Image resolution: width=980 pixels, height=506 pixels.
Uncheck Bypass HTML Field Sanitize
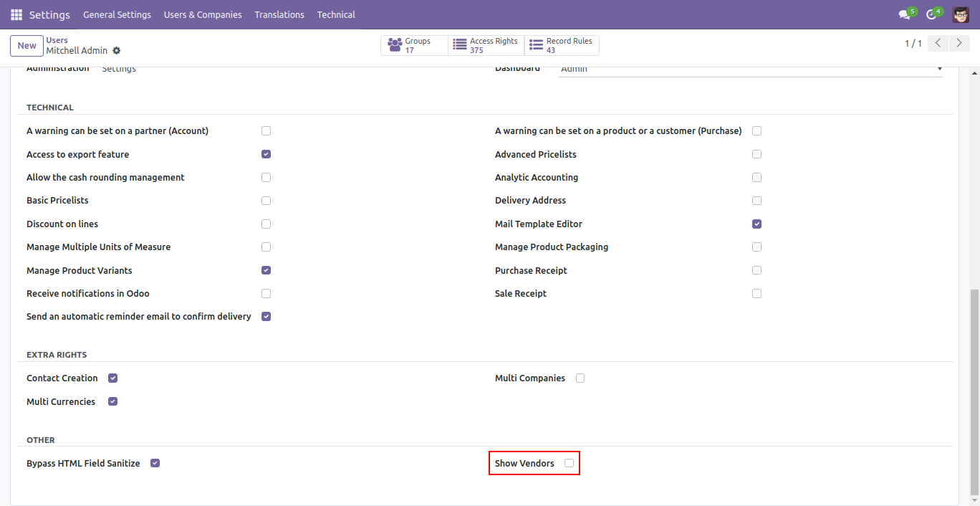coord(155,463)
